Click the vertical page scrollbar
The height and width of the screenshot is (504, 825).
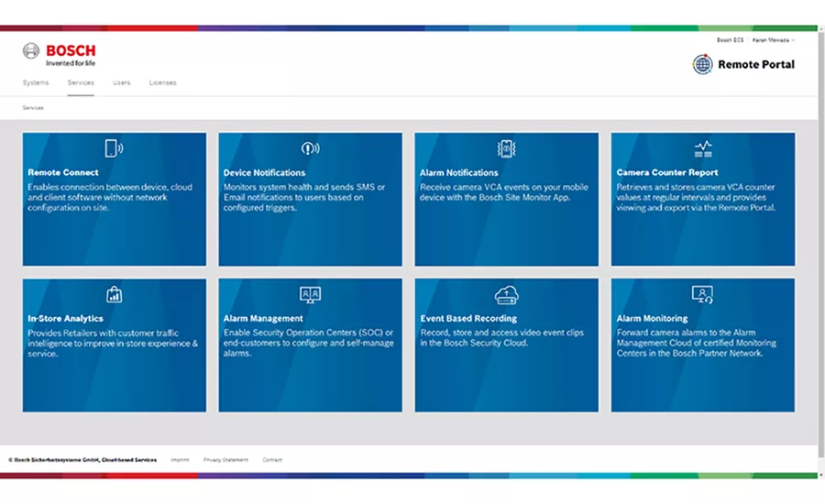coord(821,253)
